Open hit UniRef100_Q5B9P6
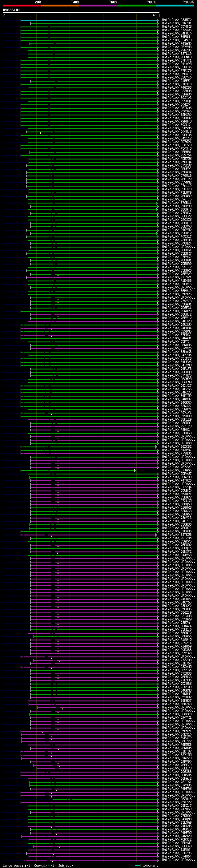 pos(177,294)
